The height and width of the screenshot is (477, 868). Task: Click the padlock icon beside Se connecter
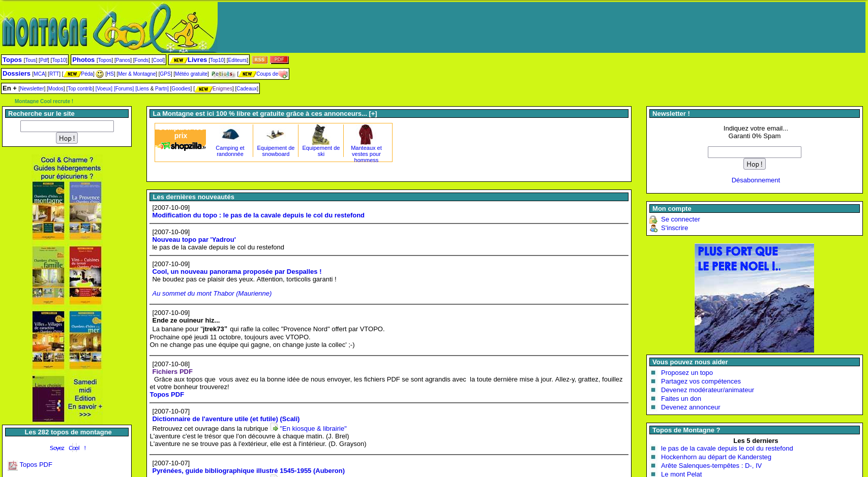coord(653,219)
